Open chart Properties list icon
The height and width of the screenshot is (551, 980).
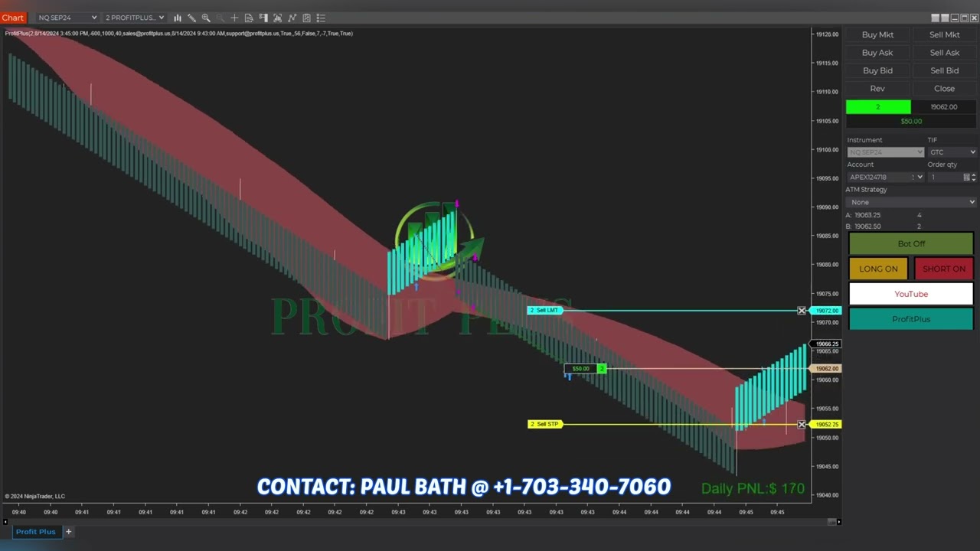pyautogui.click(x=321, y=18)
